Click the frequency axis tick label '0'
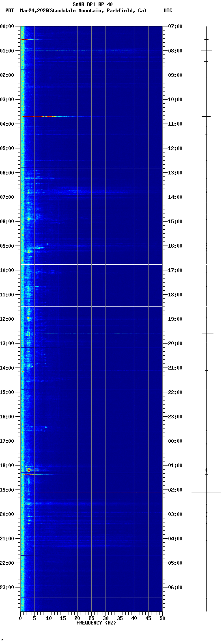 point(20,618)
